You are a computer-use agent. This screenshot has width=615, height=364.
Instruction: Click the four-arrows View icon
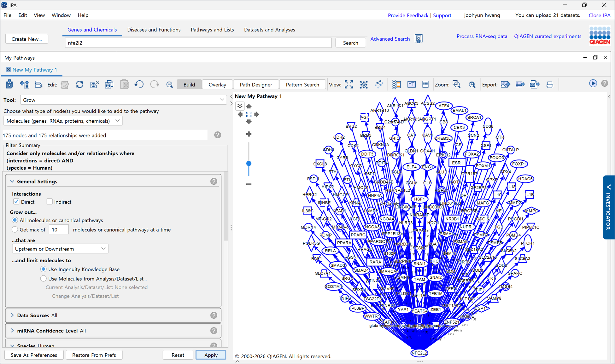pyautogui.click(x=349, y=84)
